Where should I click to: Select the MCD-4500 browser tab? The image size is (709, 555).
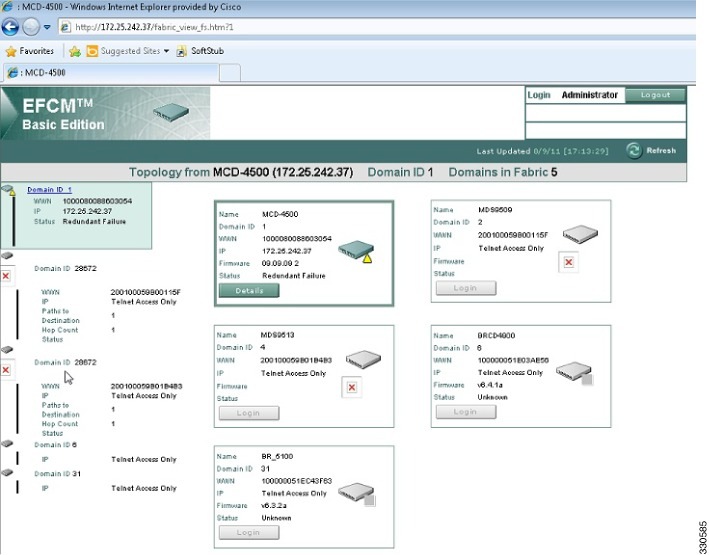111,72
